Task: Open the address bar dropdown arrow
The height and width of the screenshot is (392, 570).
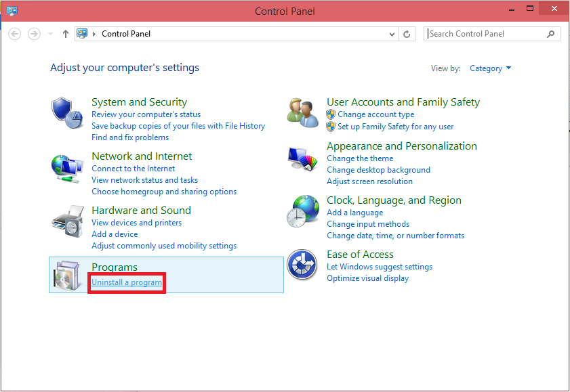Action: tap(392, 33)
